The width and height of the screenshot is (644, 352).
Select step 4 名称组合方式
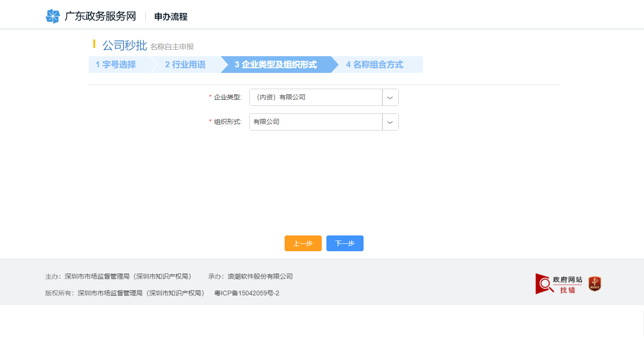(374, 65)
